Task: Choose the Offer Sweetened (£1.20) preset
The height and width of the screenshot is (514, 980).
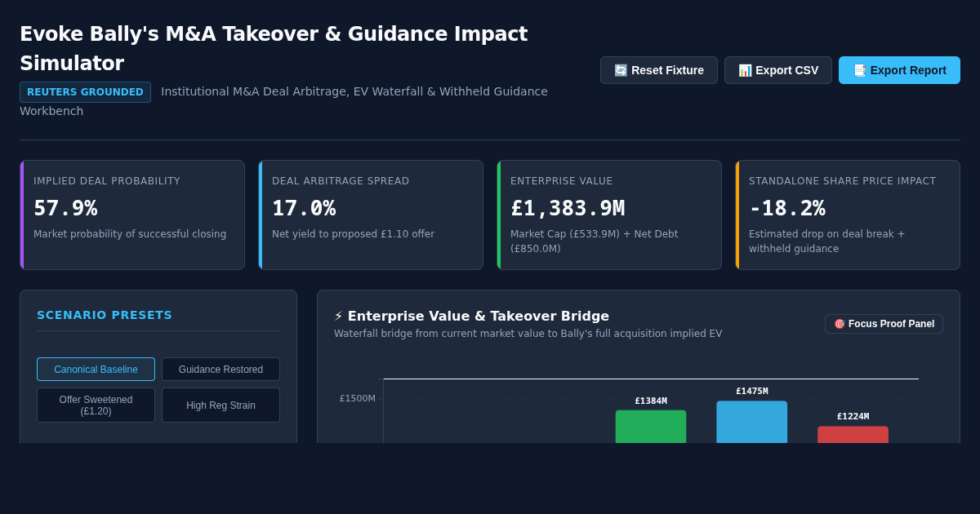Action: pyautogui.click(x=96, y=405)
